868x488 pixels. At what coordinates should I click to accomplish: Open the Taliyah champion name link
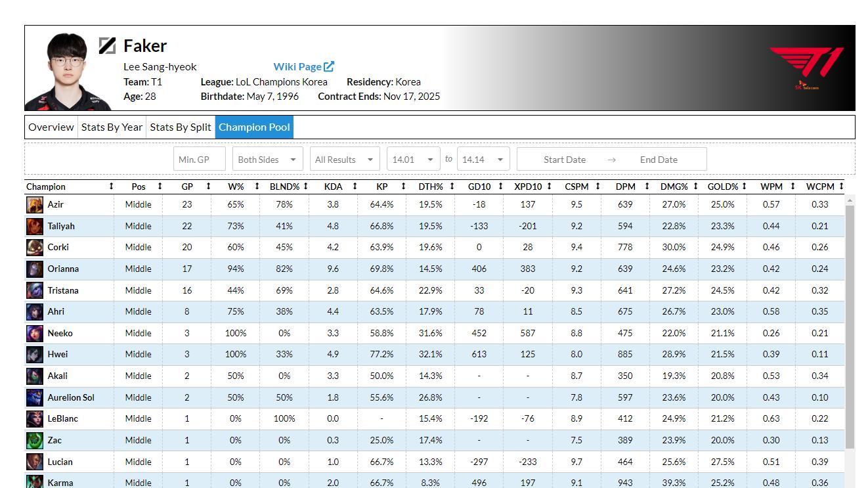point(61,226)
